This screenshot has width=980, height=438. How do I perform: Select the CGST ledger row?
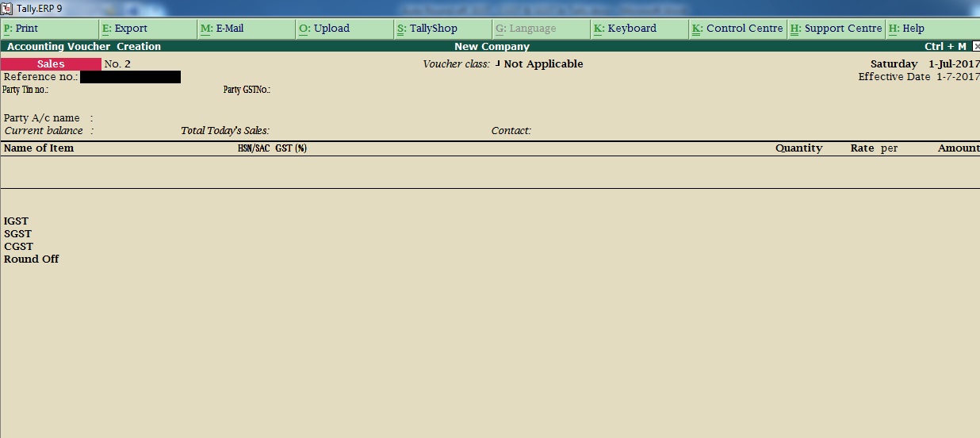18,247
